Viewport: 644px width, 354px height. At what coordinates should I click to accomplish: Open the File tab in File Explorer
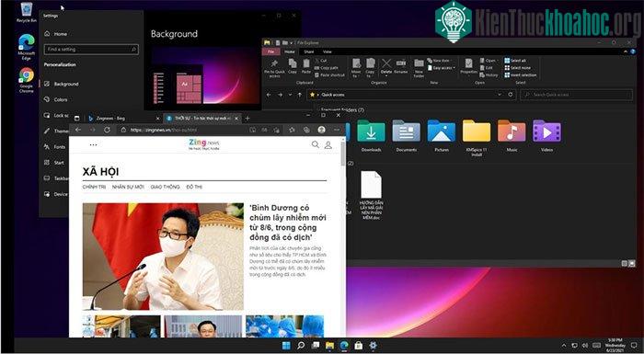[270, 51]
